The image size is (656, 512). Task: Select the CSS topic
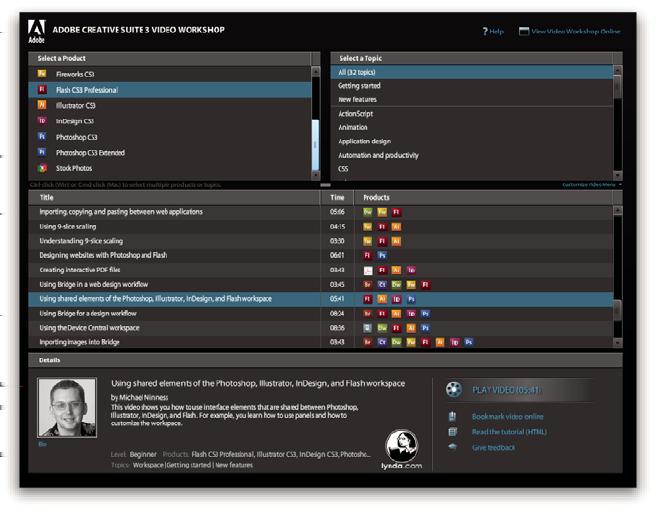[472, 169]
